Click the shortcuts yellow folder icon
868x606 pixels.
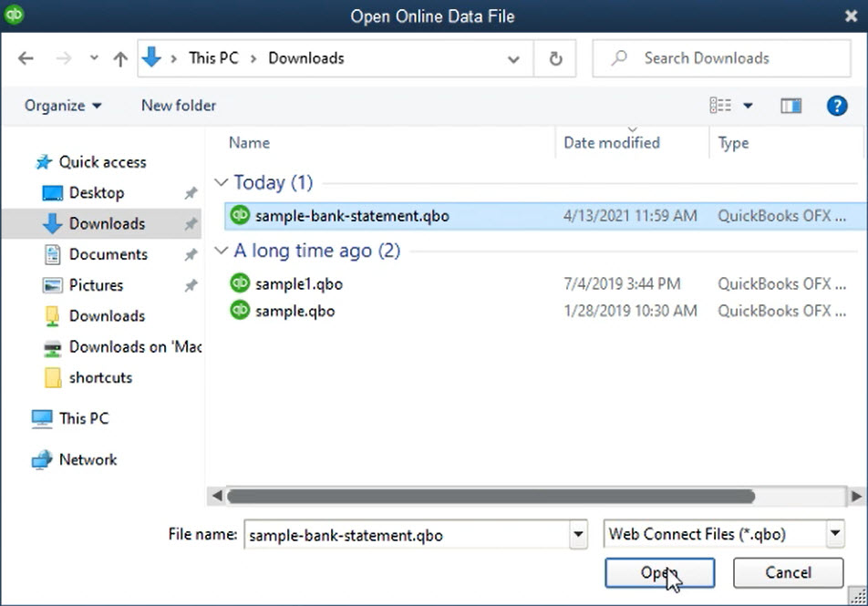pos(53,378)
